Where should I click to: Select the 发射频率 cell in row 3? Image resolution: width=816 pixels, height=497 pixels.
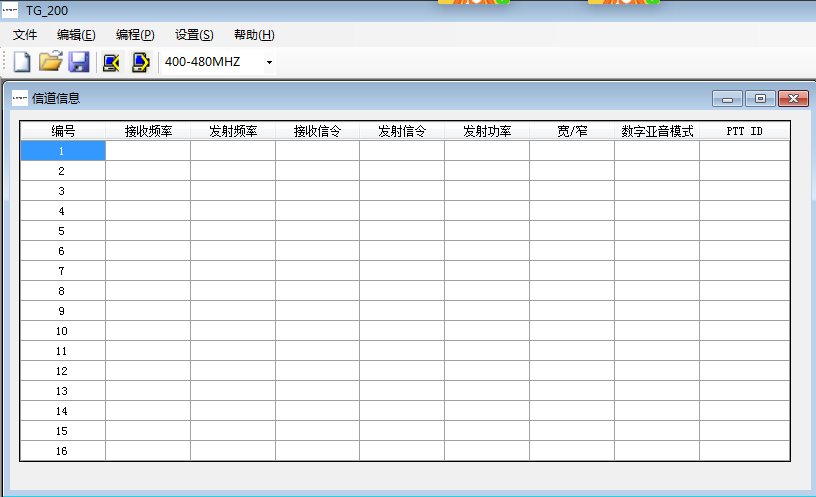[x=233, y=191]
